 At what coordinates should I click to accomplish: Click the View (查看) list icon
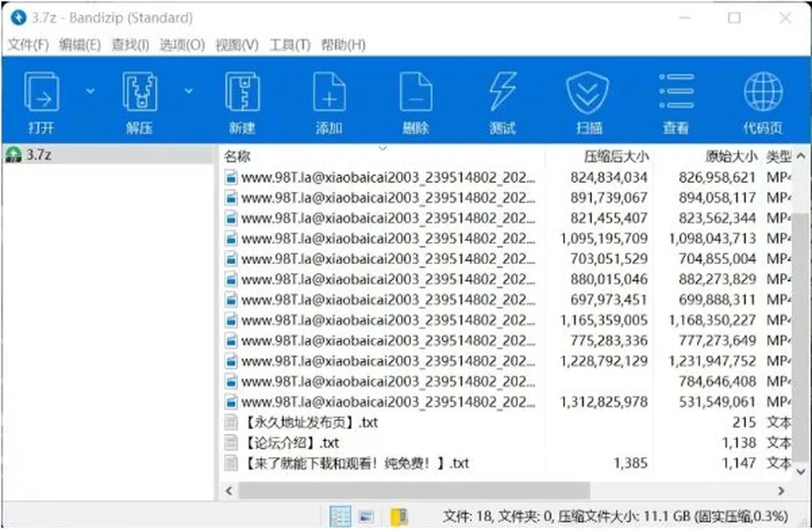tap(677, 91)
